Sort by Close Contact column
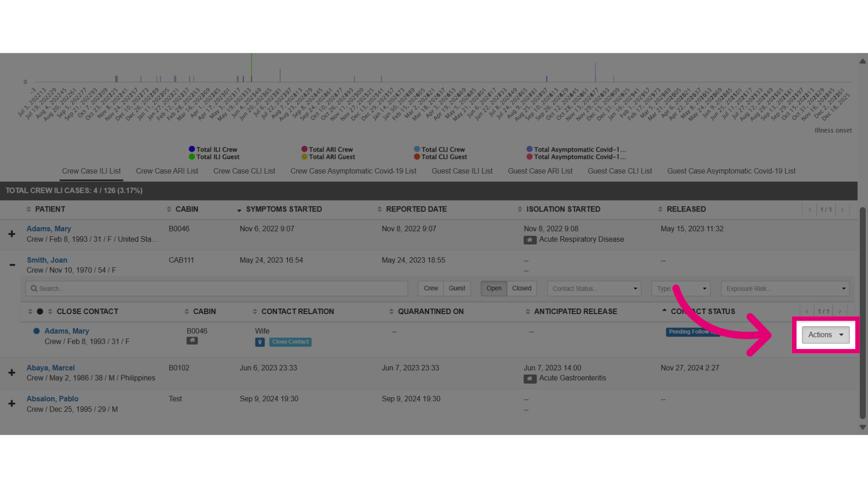 tap(83, 312)
